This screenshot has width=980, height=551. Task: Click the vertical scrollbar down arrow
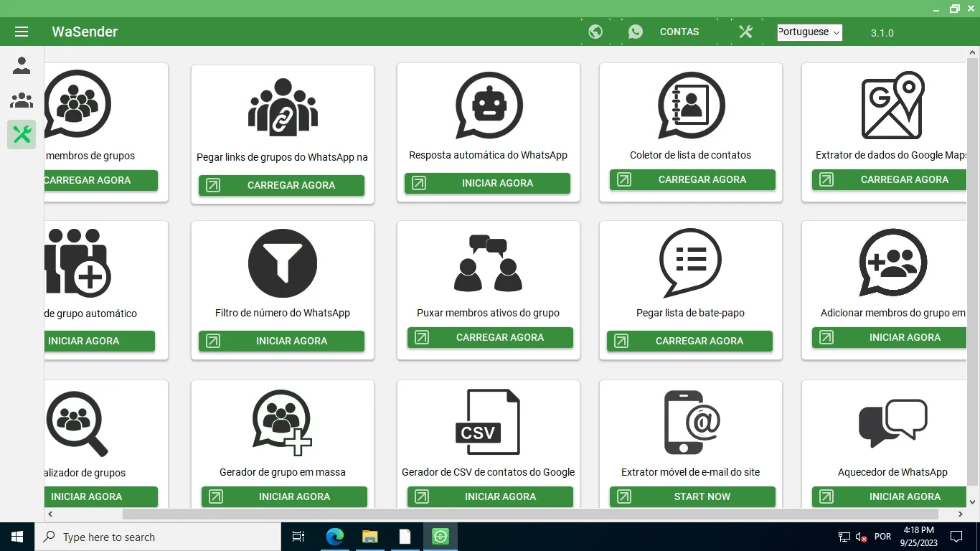tap(973, 501)
